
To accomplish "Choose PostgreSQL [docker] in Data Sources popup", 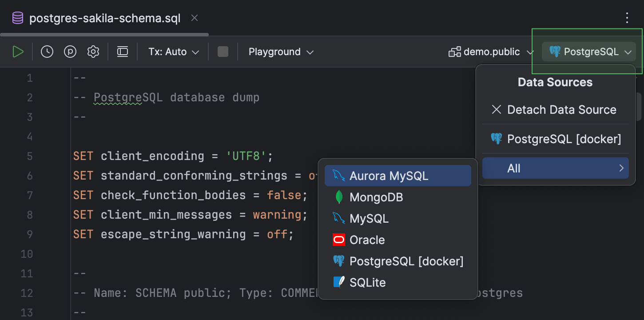I will coord(555,139).
